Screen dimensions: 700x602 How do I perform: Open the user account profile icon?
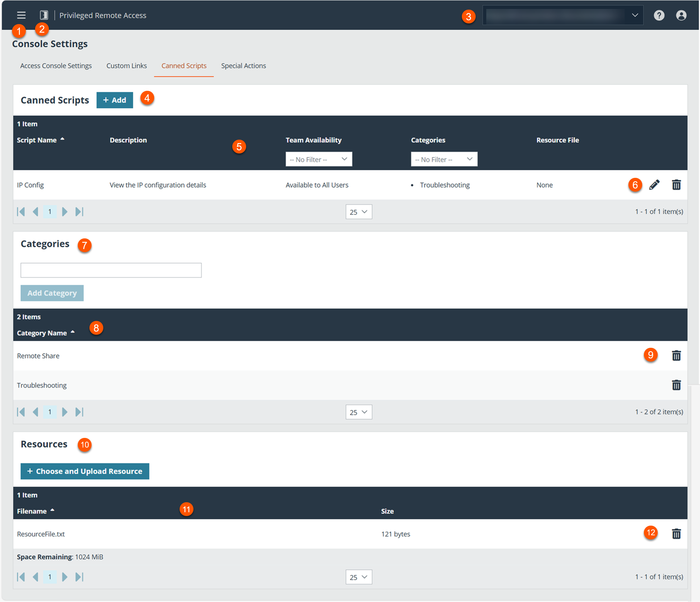(681, 15)
